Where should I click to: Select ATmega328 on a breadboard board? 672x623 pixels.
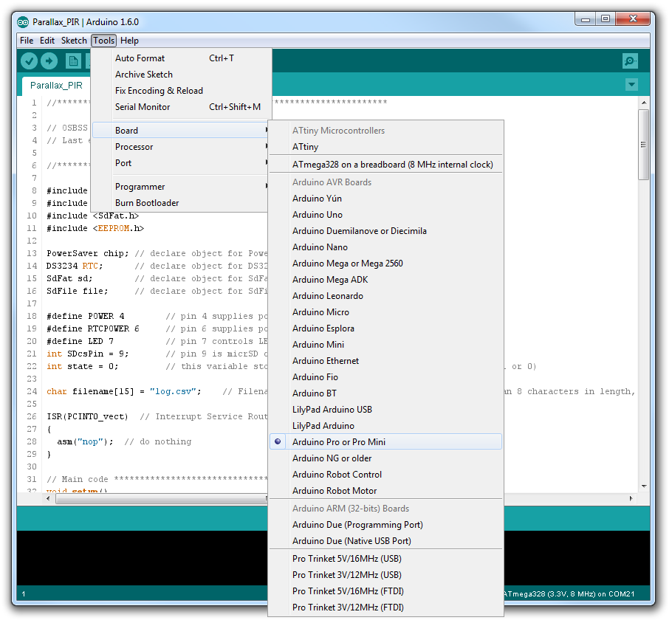coord(385,165)
